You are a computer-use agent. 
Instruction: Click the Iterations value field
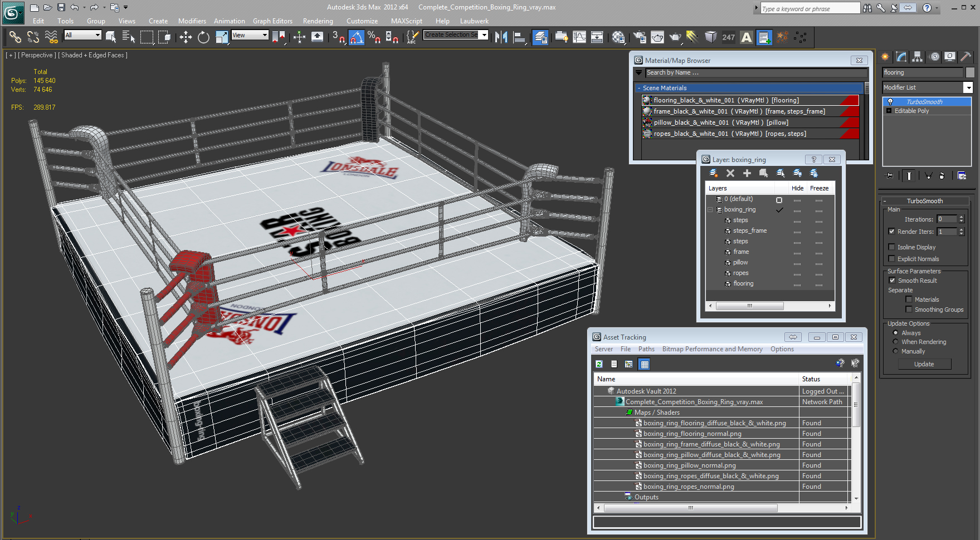(x=947, y=219)
